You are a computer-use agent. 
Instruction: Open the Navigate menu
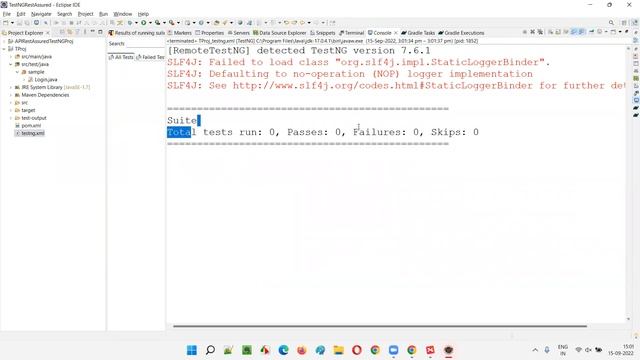click(x=41, y=14)
